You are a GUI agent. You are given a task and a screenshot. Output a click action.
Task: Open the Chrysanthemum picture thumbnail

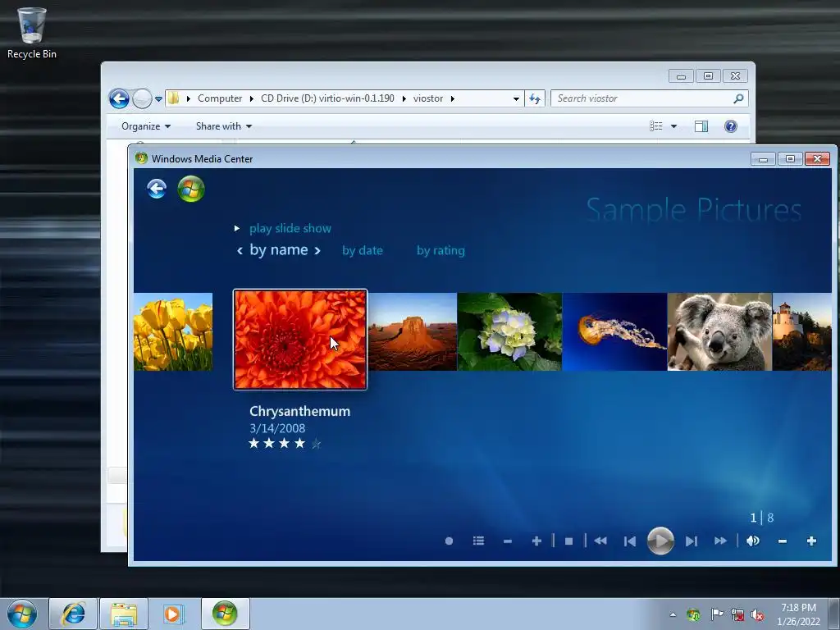pyautogui.click(x=300, y=339)
